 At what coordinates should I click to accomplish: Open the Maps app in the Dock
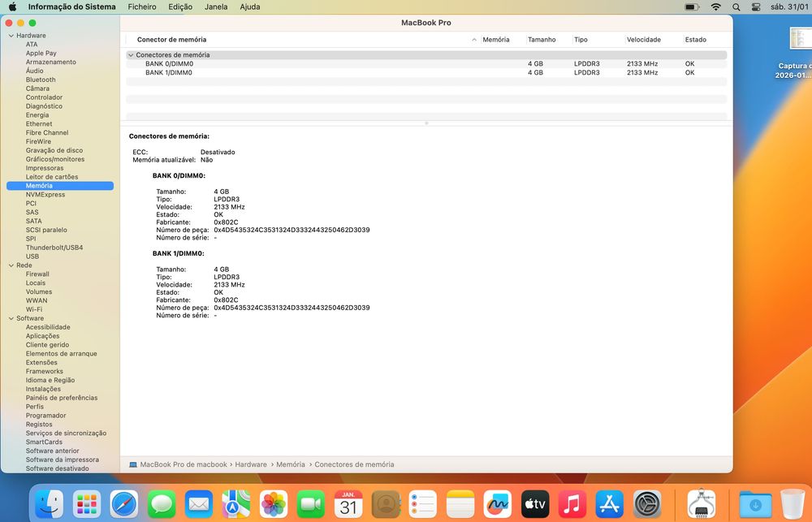point(236,503)
